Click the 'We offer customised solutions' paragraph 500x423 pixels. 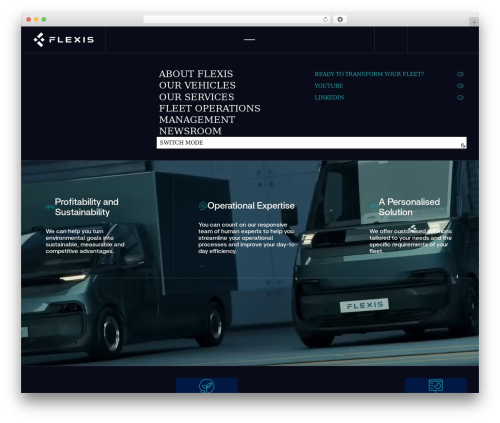411,241
